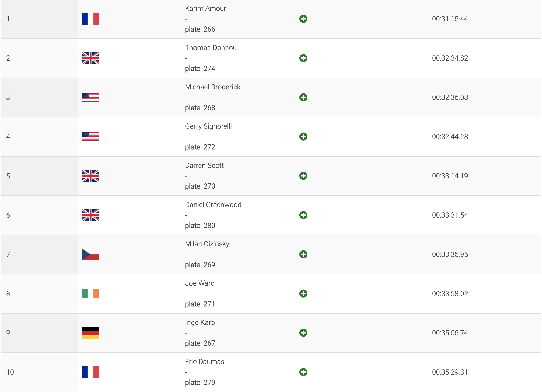The height and width of the screenshot is (392, 542).
Task: Expand Darren Scott's result row
Action: click(x=303, y=176)
